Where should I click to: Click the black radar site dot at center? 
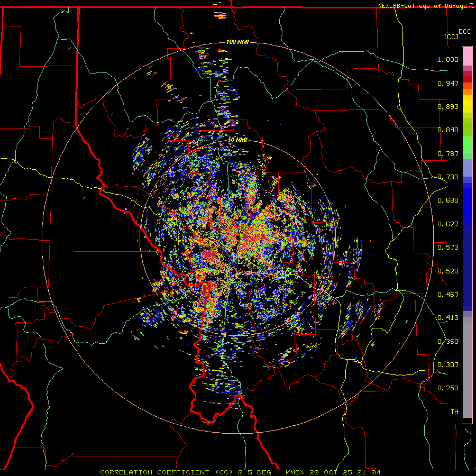tap(237, 237)
